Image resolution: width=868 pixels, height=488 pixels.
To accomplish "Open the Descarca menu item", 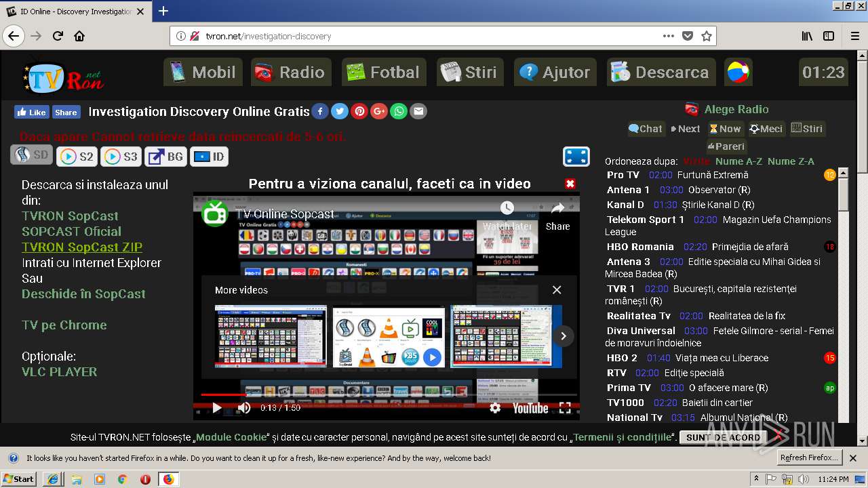I will [x=660, y=72].
